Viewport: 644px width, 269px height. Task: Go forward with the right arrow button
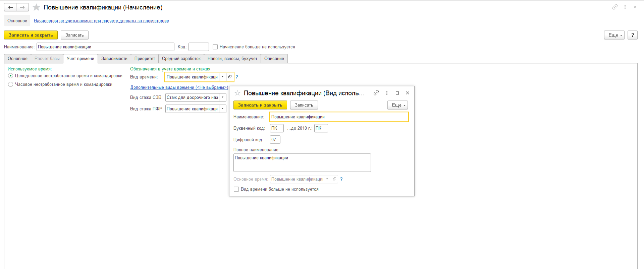click(x=22, y=7)
